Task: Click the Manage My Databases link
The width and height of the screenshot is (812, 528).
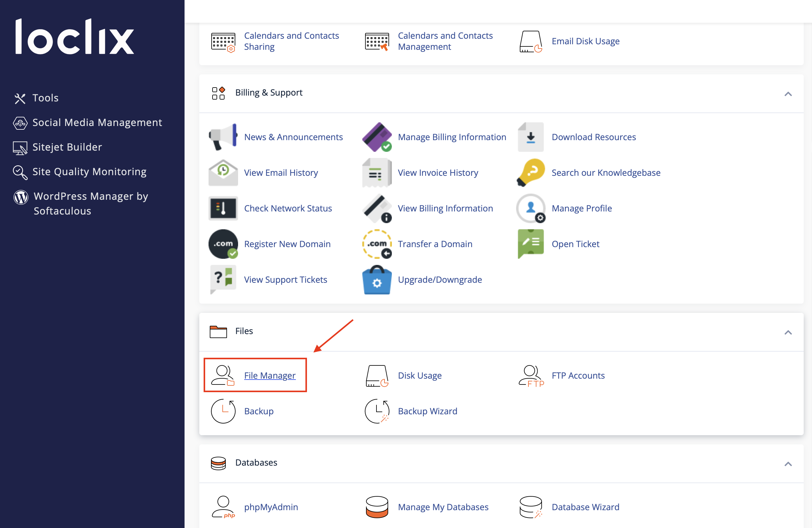Action: click(443, 507)
